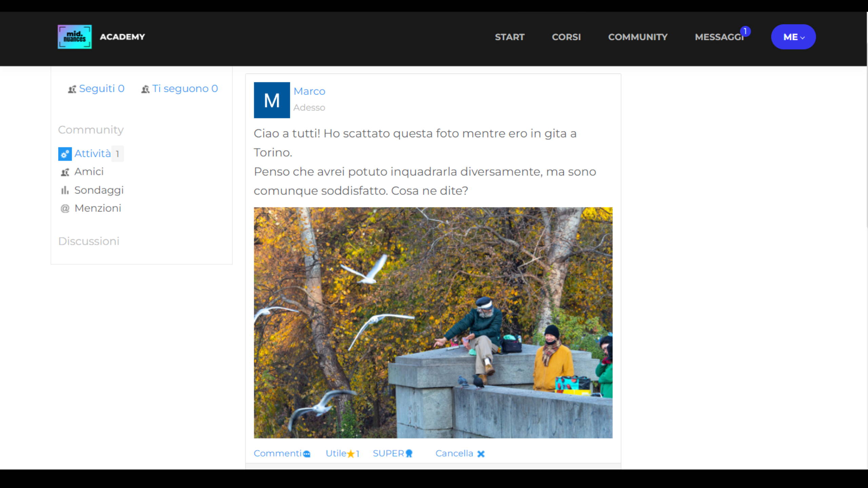The width and height of the screenshot is (868, 488).
Task: Click the Community sidebar heading
Action: [91, 130]
